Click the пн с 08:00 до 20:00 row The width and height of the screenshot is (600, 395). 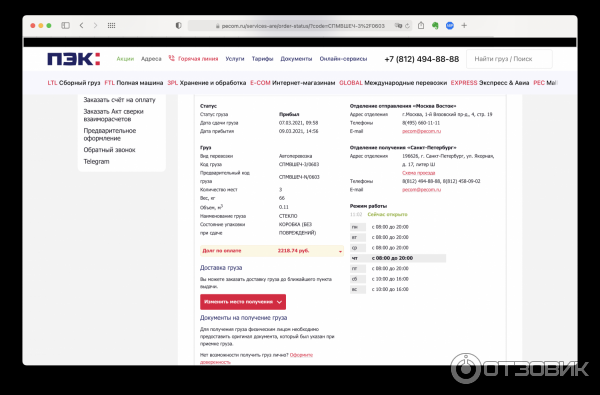click(380, 227)
